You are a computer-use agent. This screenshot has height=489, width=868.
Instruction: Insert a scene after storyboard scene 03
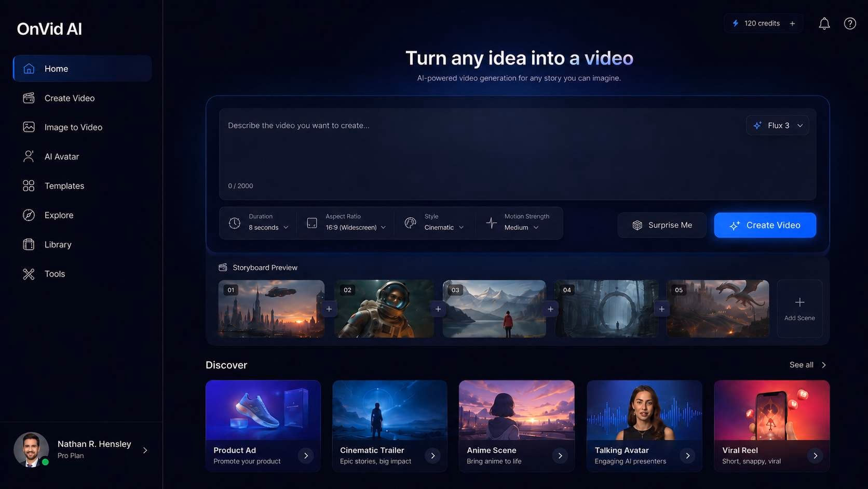550,309
